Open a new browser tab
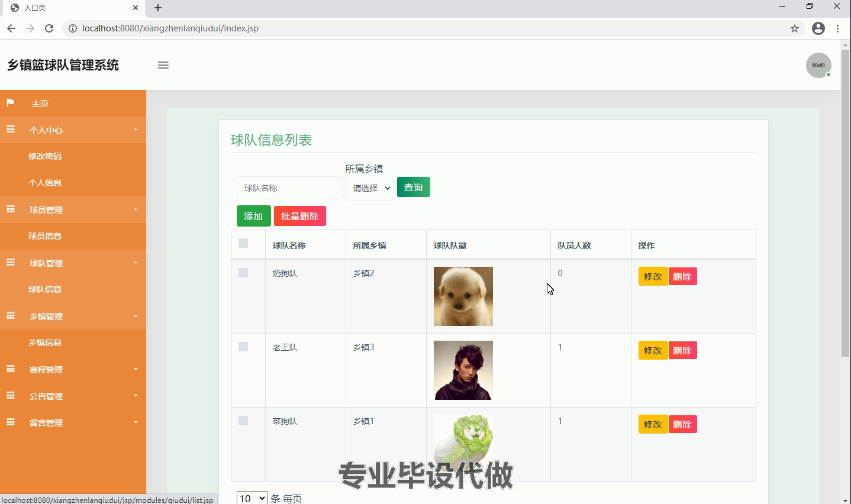 [158, 8]
